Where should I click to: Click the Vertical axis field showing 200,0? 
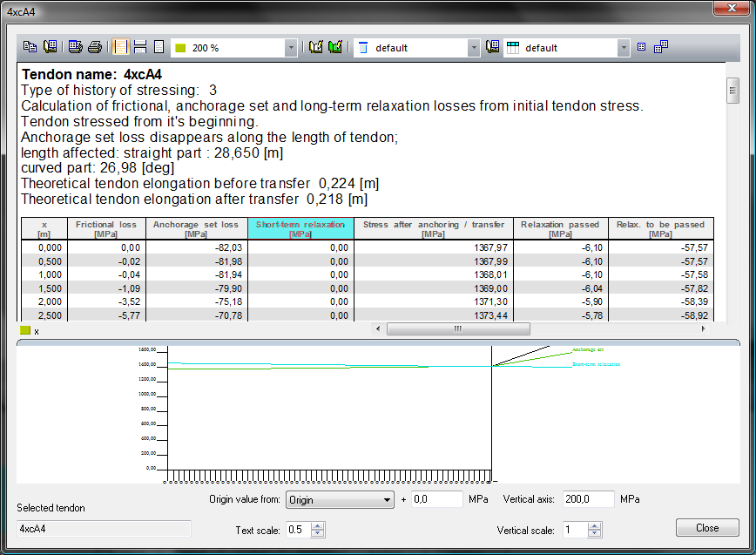pos(588,499)
